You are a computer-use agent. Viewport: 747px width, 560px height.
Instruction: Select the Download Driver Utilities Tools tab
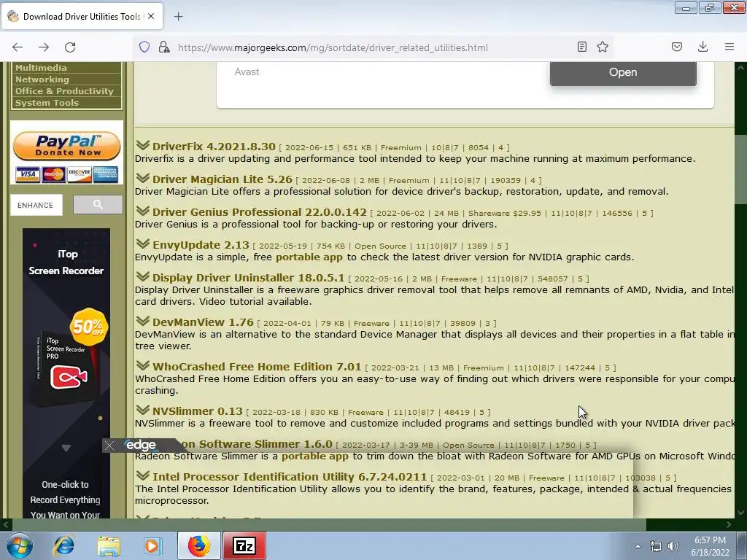[x=82, y=16]
